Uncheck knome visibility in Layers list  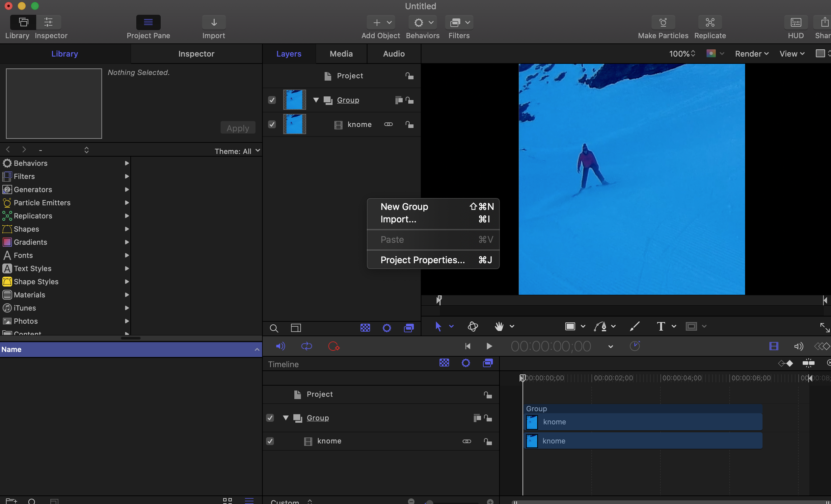pos(272,124)
